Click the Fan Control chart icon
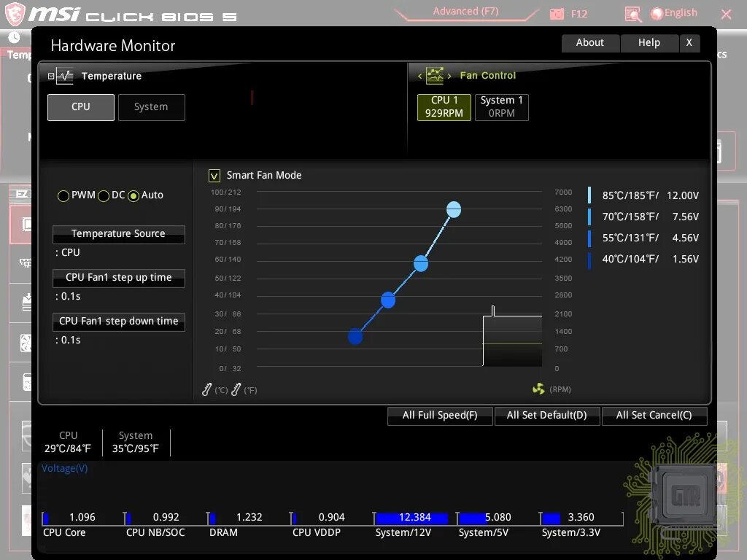The image size is (747, 560). click(x=435, y=75)
